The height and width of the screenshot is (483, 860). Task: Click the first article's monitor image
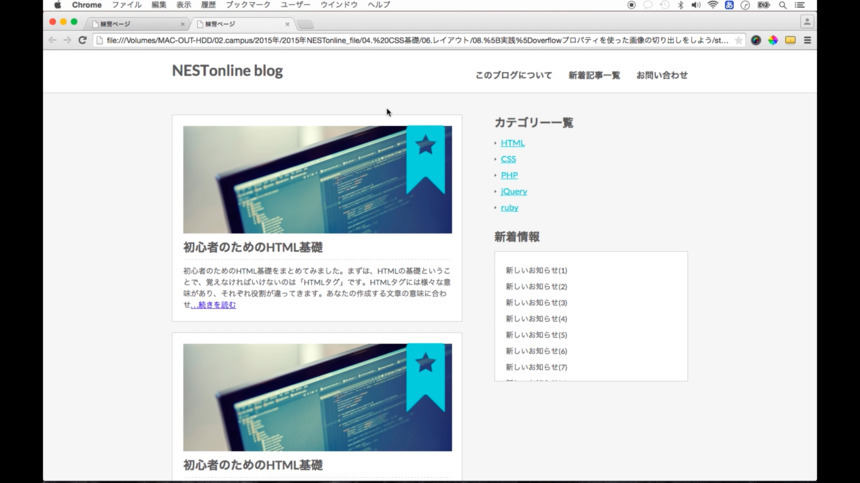point(318,180)
